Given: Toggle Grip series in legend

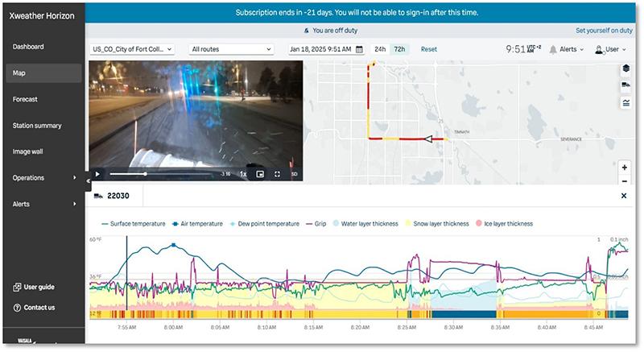Looking at the screenshot, I should pos(316,224).
